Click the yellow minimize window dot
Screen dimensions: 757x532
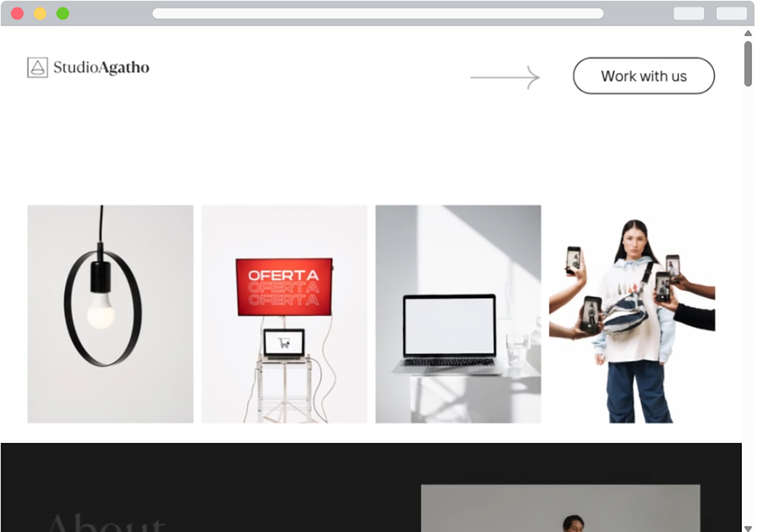(40, 14)
